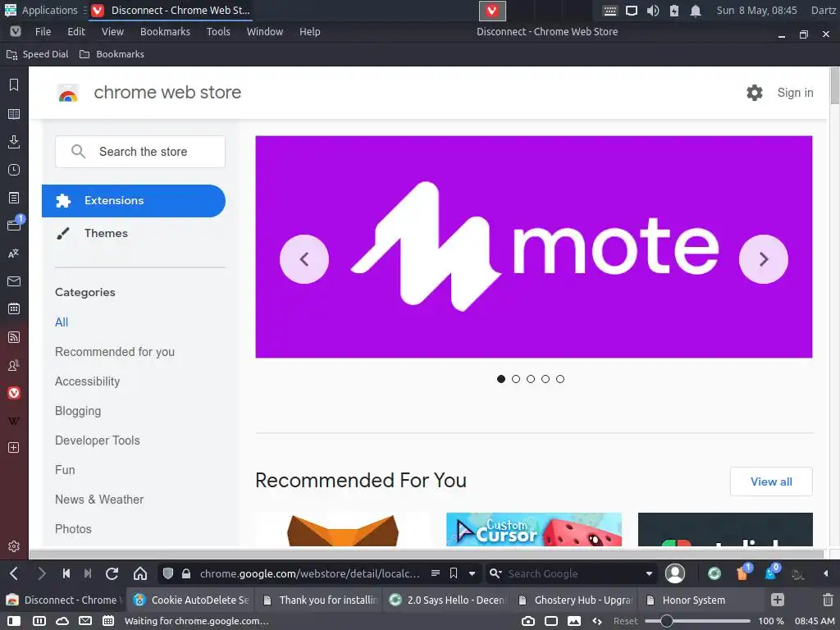
Task: Open the Vivaldi web panel
Action: (14, 393)
